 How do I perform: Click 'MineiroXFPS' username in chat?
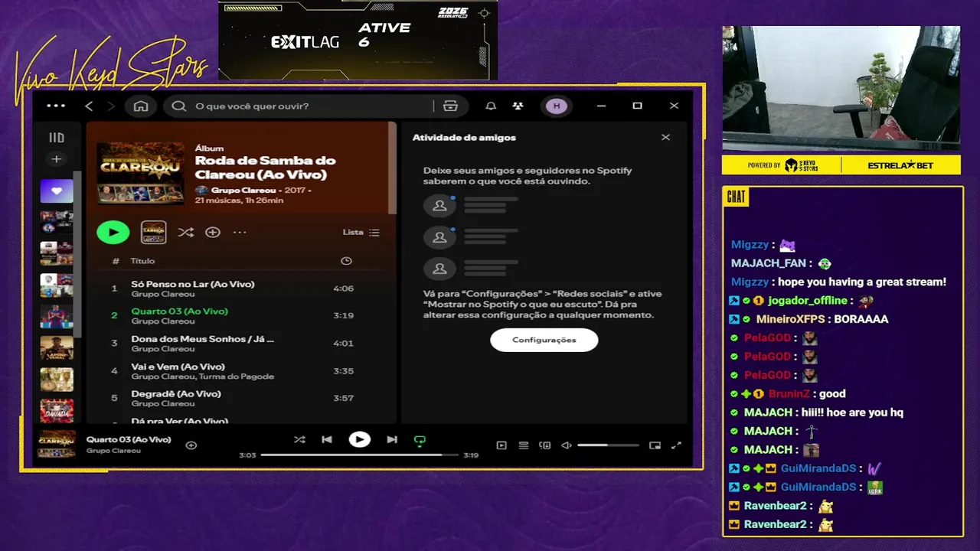coord(789,319)
